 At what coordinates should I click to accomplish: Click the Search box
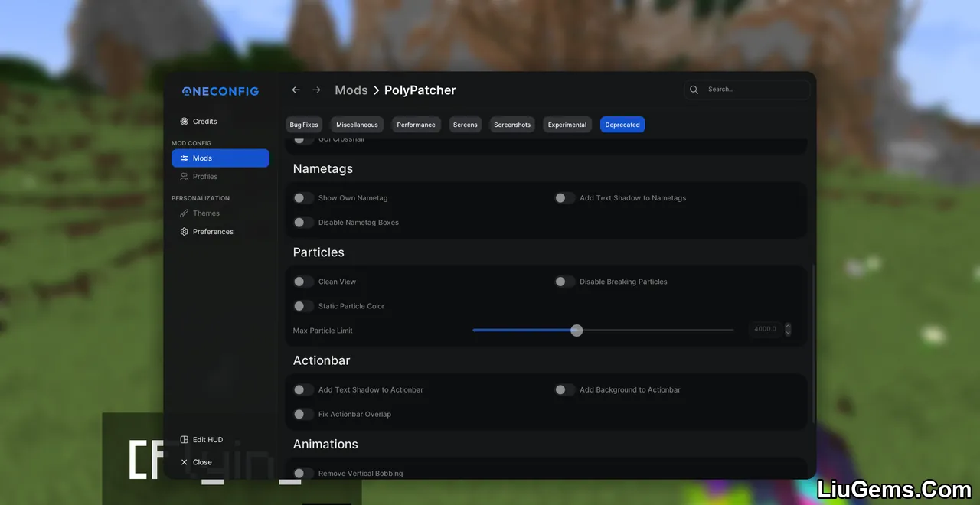coord(747,90)
